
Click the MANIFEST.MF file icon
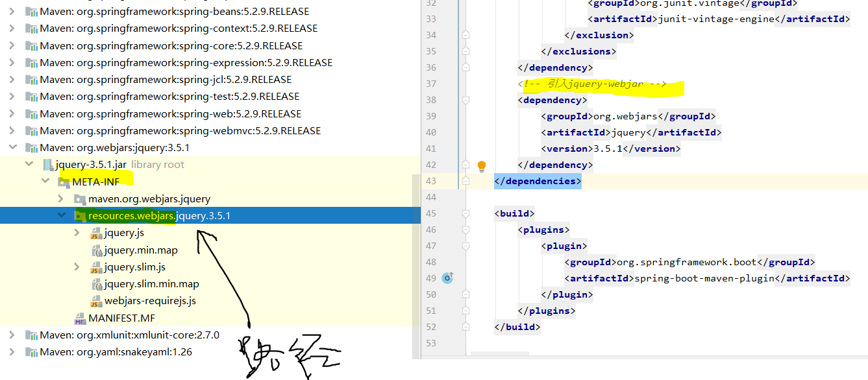80,318
